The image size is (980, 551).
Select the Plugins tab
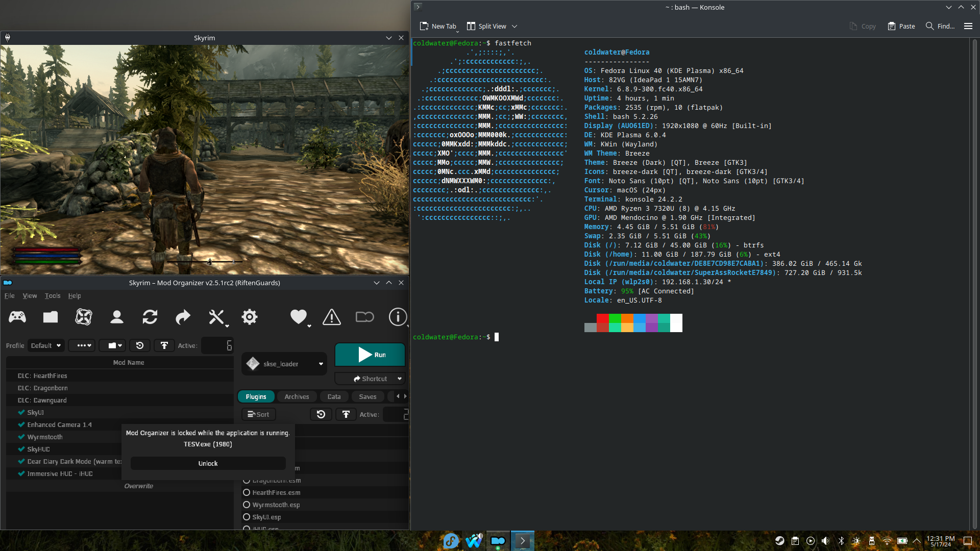click(256, 396)
